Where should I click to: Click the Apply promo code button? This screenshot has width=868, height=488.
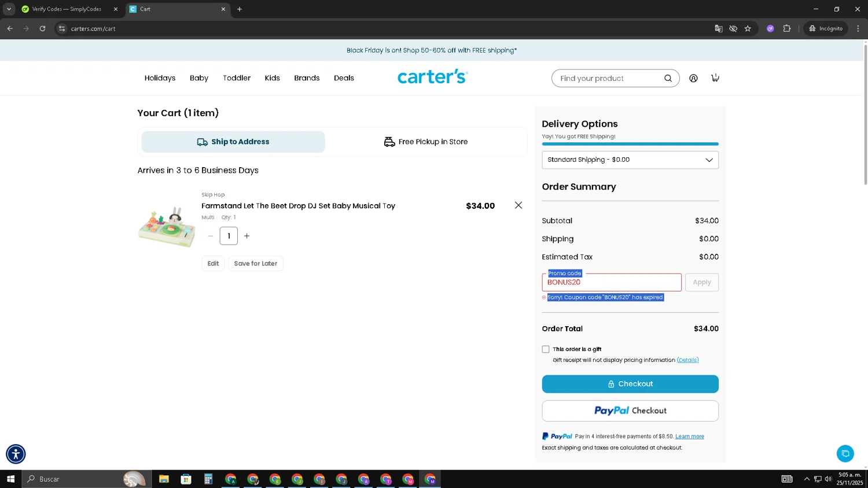coord(702,282)
